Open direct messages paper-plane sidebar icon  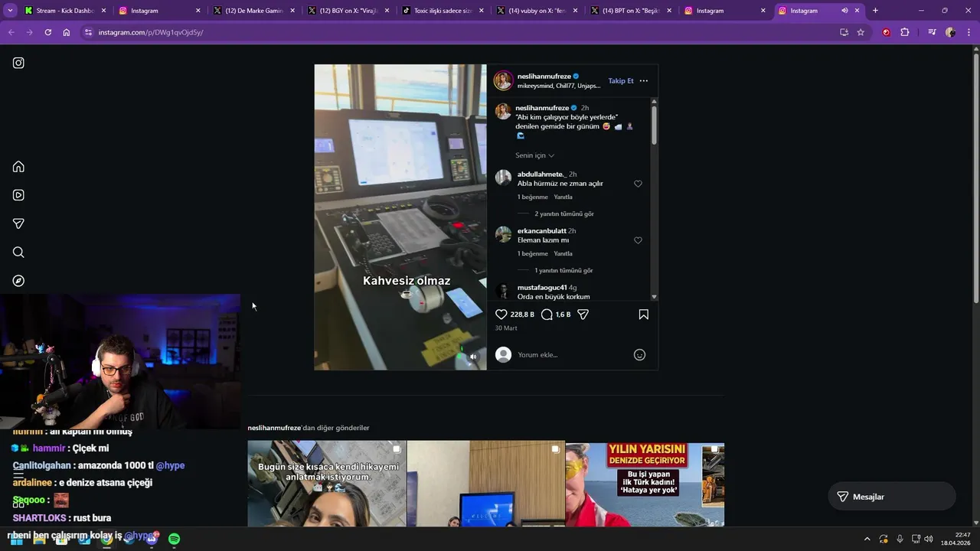(x=18, y=223)
